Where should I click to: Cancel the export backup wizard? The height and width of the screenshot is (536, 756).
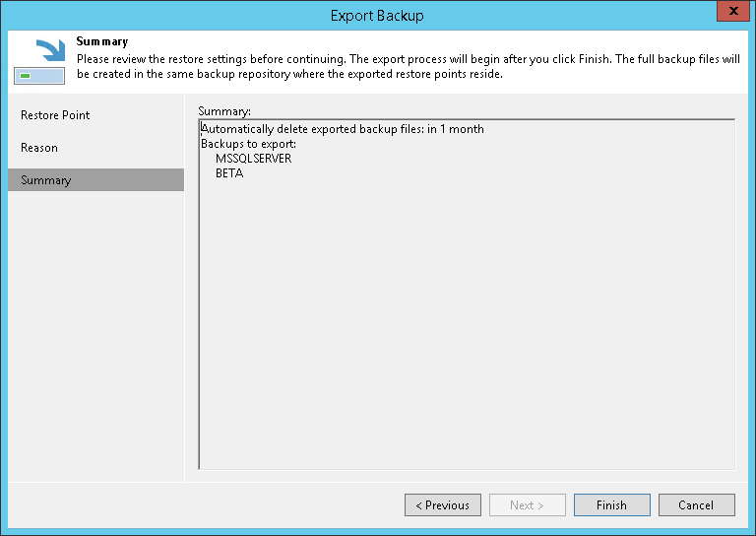pyautogui.click(x=696, y=505)
